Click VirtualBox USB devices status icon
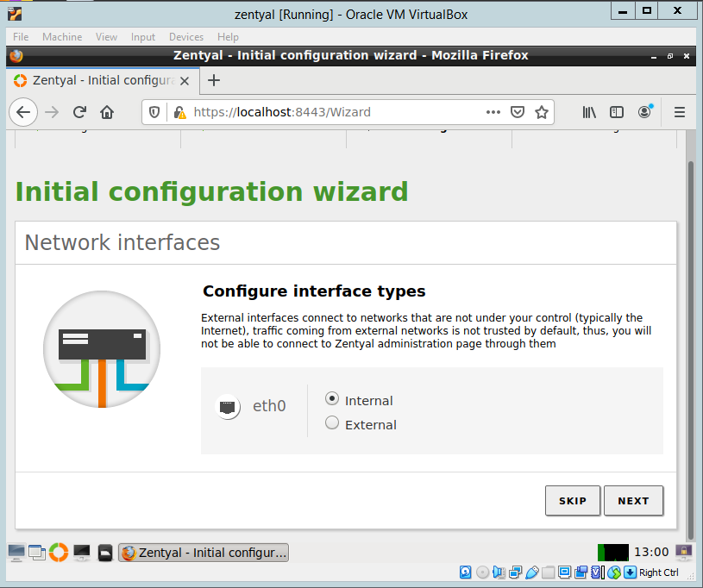The image size is (703, 588). [x=531, y=572]
